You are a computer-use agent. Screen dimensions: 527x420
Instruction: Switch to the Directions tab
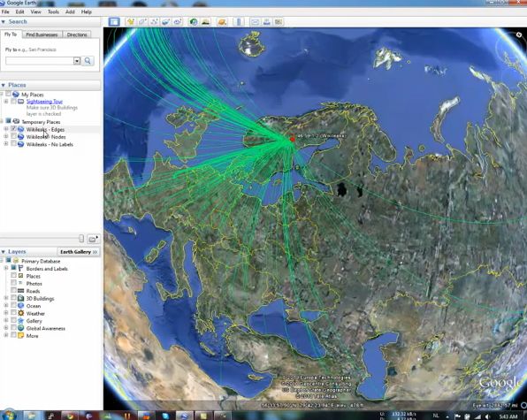tap(77, 34)
